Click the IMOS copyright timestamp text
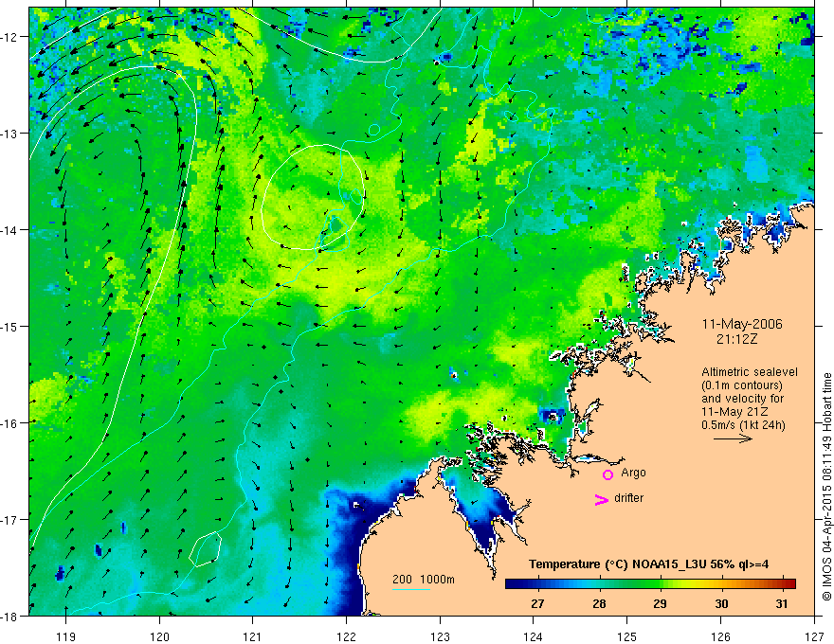The image size is (834, 644). pyautogui.click(x=826, y=487)
